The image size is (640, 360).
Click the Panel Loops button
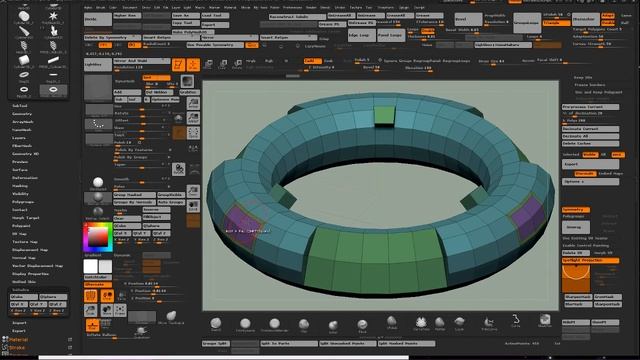pyautogui.click(x=391, y=35)
